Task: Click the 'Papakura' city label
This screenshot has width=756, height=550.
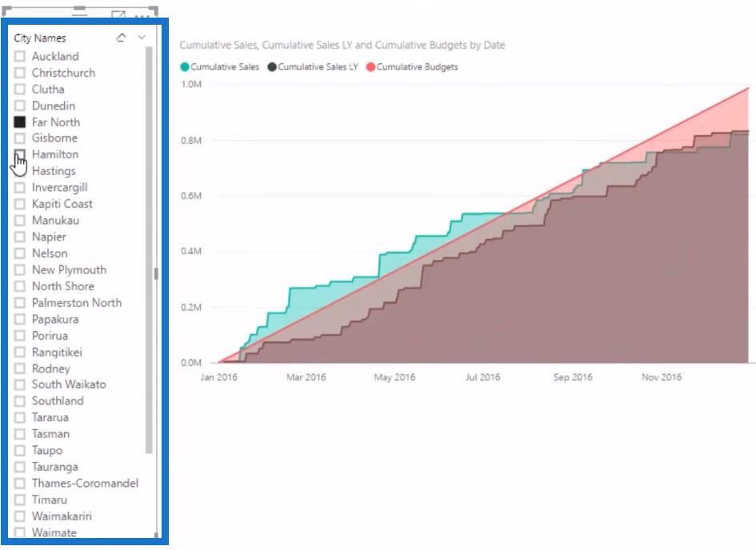Action: (x=55, y=319)
